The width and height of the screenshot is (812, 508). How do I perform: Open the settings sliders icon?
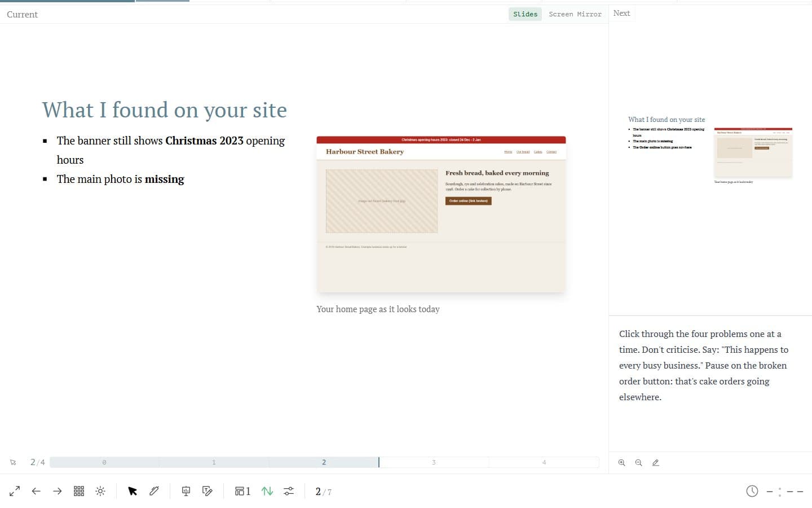(x=289, y=491)
